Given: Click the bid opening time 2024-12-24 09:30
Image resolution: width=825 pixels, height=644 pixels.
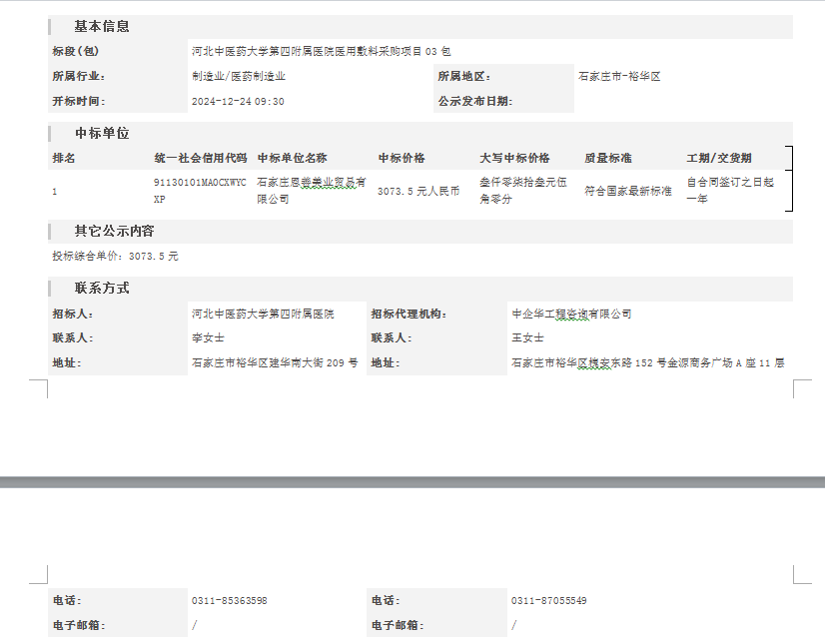Looking at the screenshot, I should tap(238, 101).
